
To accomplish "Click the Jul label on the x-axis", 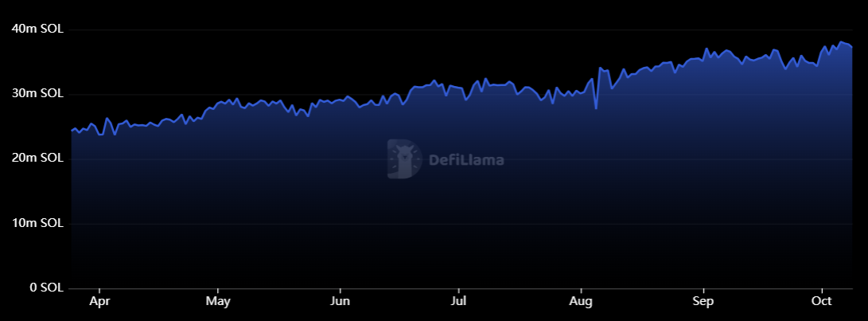I will [x=459, y=302].
